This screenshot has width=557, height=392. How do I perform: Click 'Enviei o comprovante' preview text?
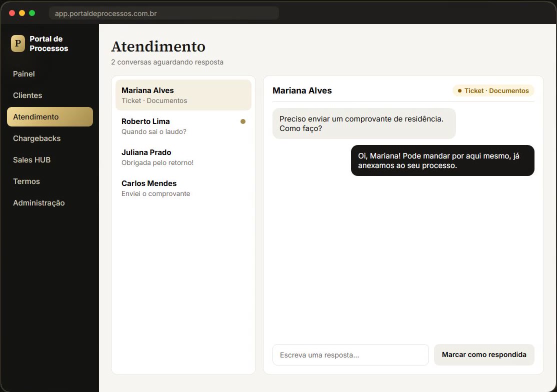[155, 194]
